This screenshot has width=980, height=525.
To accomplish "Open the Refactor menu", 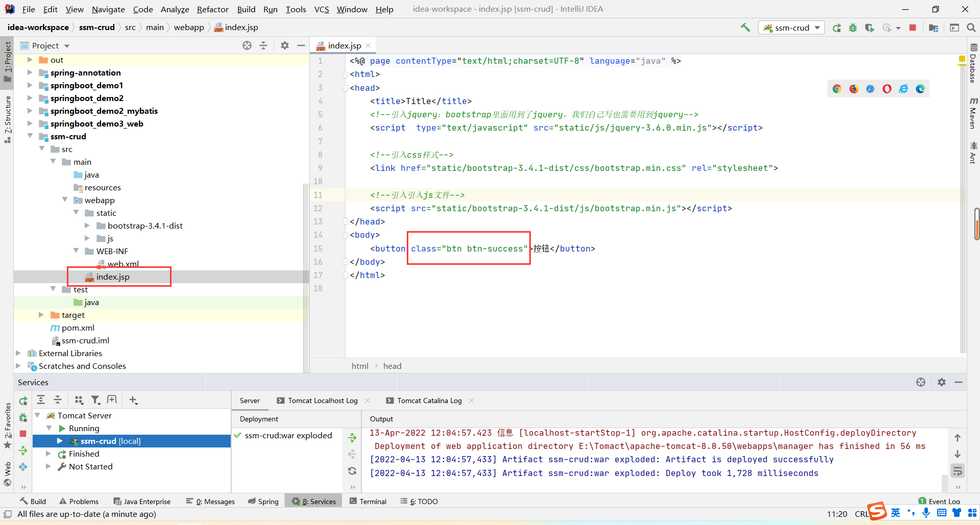I will pyautogui.click(x=212, y=9).
